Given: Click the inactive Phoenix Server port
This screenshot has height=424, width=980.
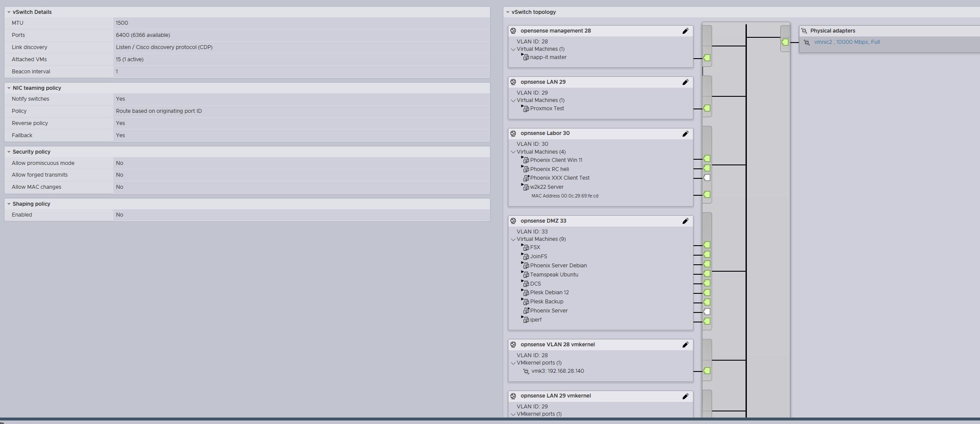Looking at the screenshot, I should [x=707, y=312].
